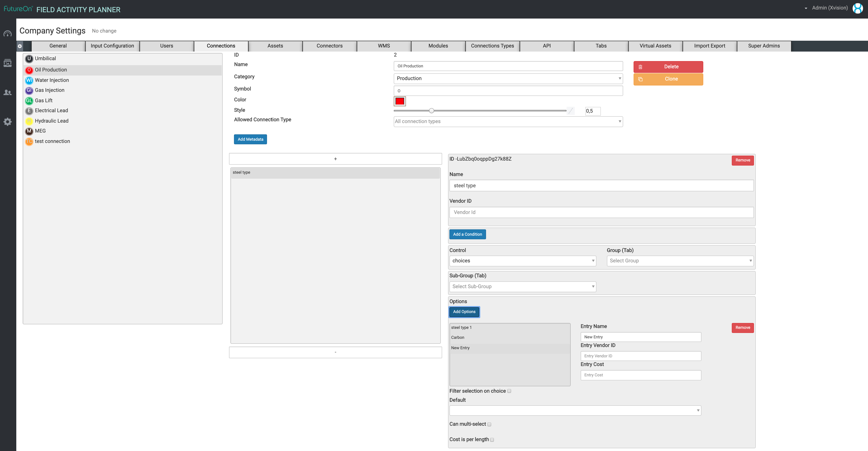
Task: Open the Select Group dropdown
Action: 680,261
